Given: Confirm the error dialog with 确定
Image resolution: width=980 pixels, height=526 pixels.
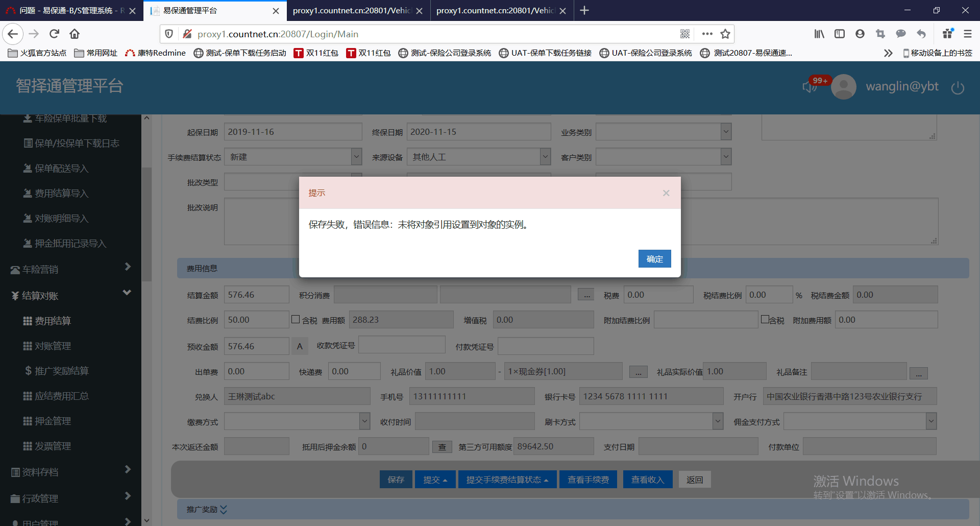Looking at the screenshot, I should tap(655, 259).
